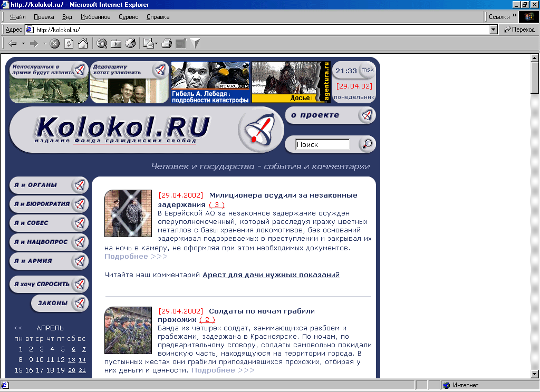Open the Избранное menu
Viewport: 540px width, 392px height.
point(95,17)
